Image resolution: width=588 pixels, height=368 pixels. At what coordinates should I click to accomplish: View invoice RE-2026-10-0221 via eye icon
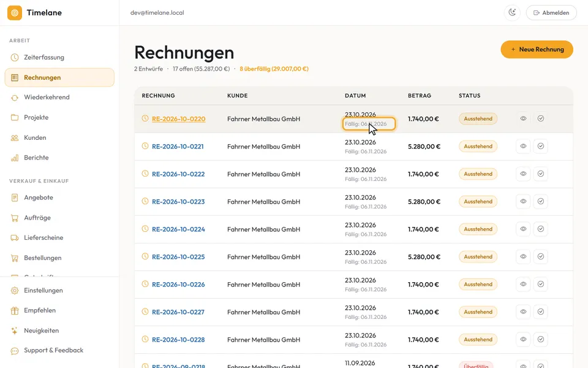coord(523,146)
